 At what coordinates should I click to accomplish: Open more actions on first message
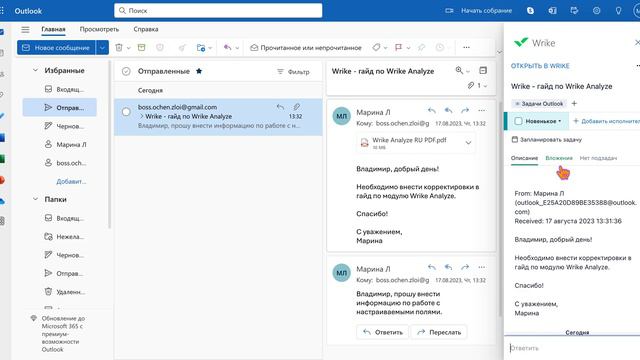(482, 111)
